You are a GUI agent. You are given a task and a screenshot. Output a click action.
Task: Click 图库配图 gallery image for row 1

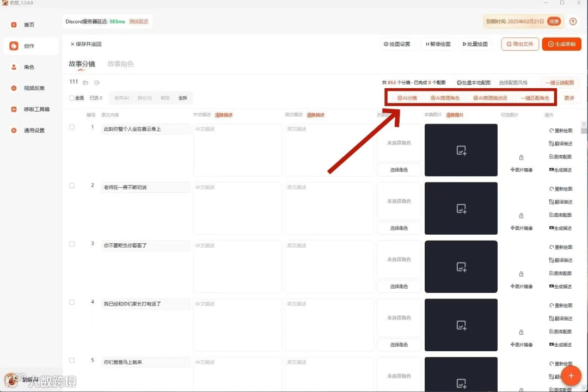click(561, 157)
